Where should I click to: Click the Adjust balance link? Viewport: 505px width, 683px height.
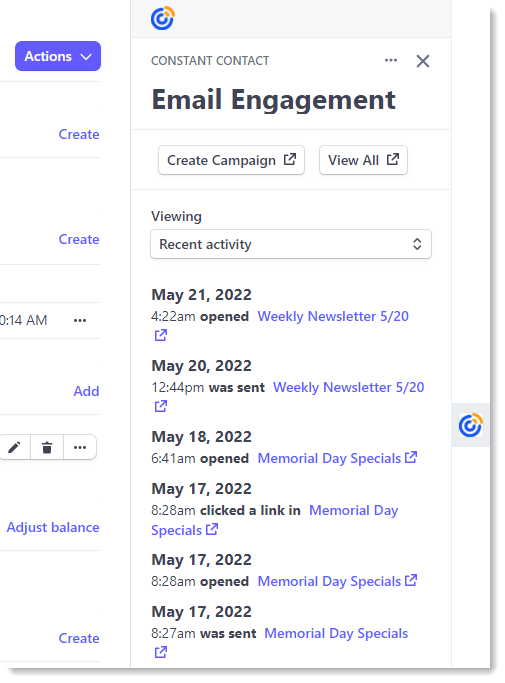[53, 527]
